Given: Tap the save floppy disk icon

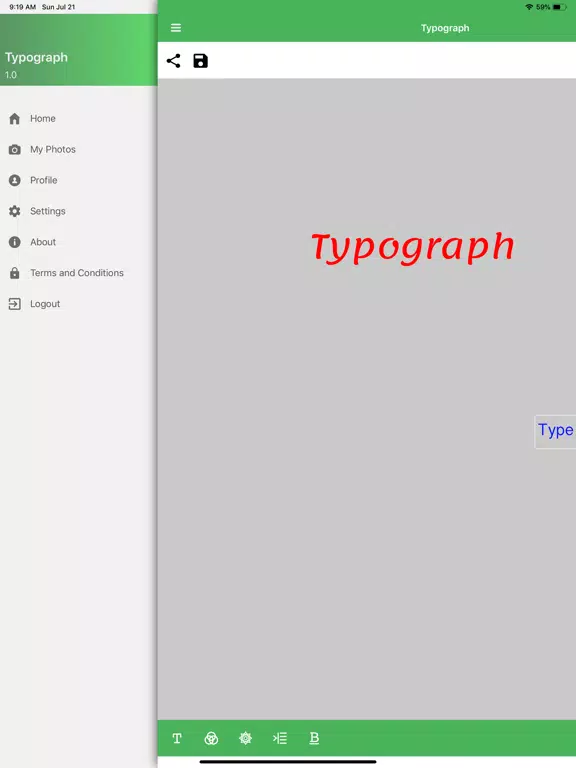Looking at the screenshot, I should coord(200,61).
